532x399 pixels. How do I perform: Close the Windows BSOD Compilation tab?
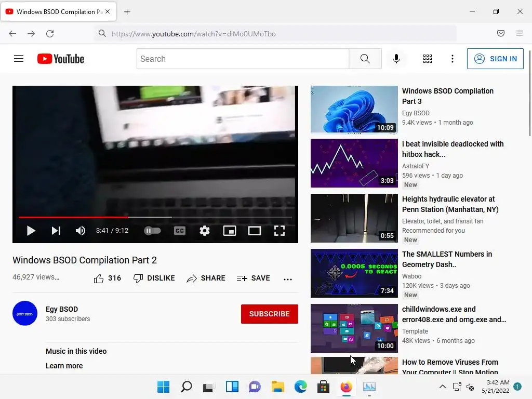pos(108,11)
